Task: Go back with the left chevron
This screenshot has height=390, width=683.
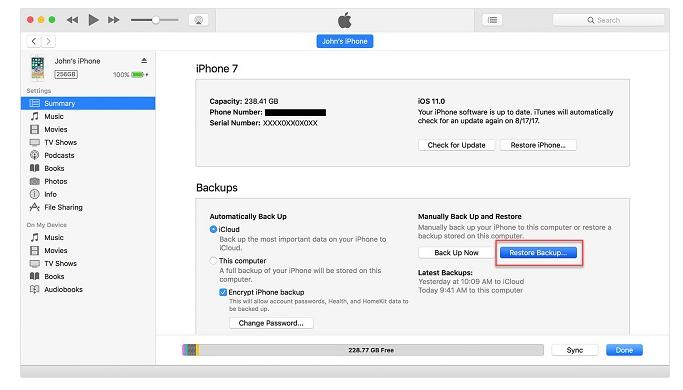Action: [34, 41]
